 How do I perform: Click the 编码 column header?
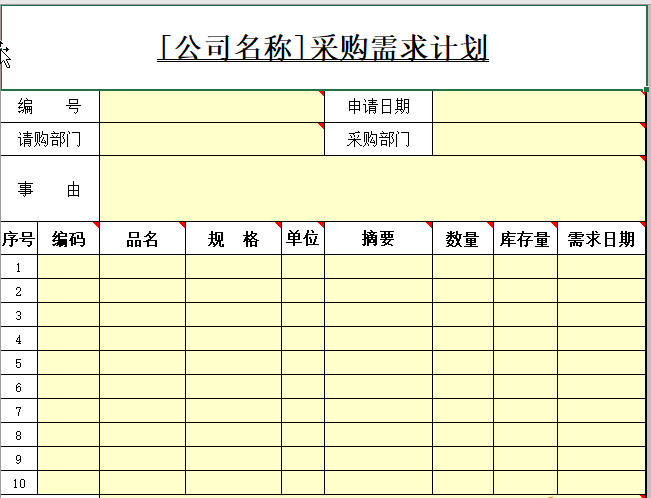68,239
